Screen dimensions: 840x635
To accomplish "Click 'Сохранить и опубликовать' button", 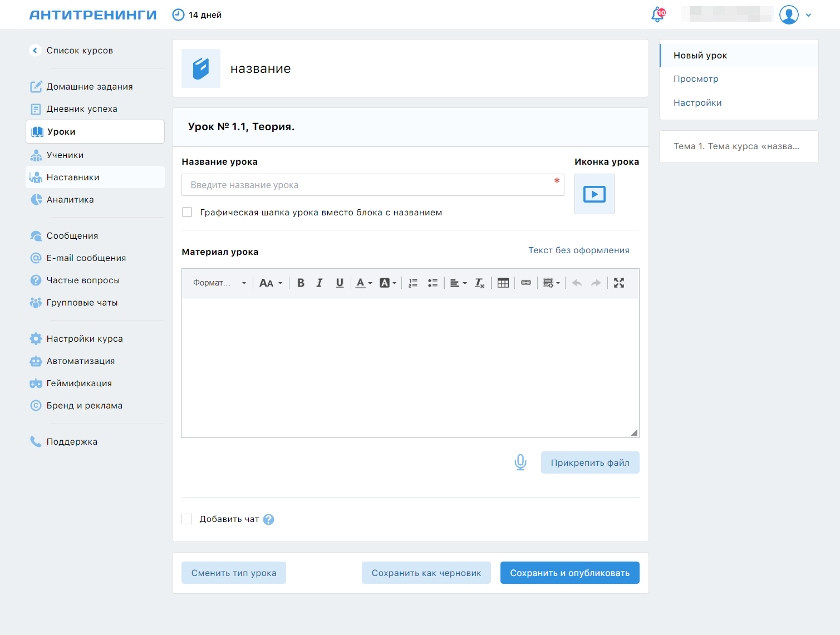I will (569, 573).
